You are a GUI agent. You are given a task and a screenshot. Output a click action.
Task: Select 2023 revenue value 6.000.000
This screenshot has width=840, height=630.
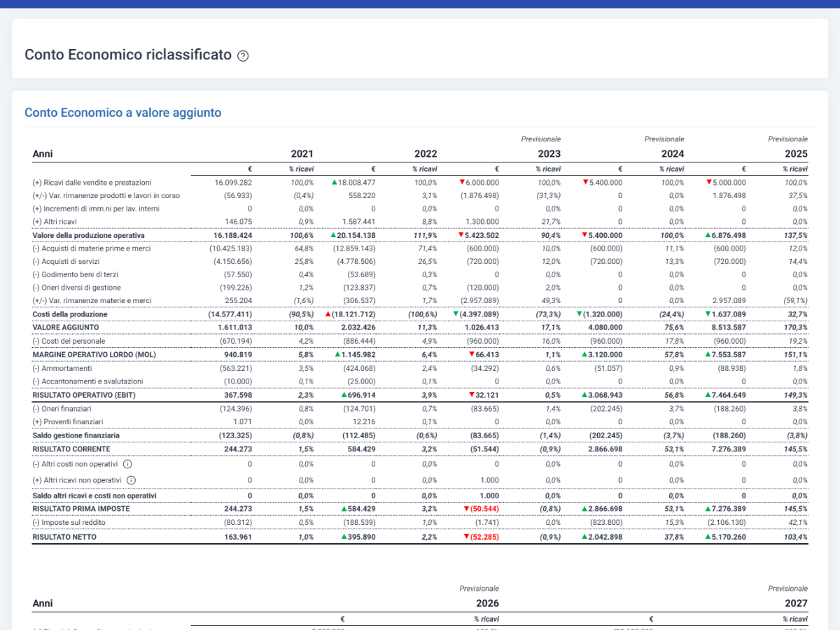coord(482,182)
